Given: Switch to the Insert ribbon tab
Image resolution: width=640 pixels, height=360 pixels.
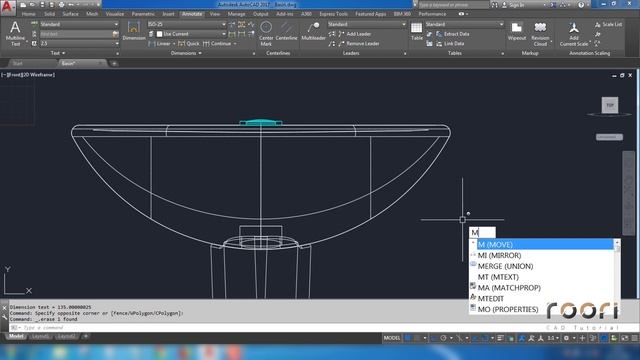Looking at the screenshot, I should (168, 14).
